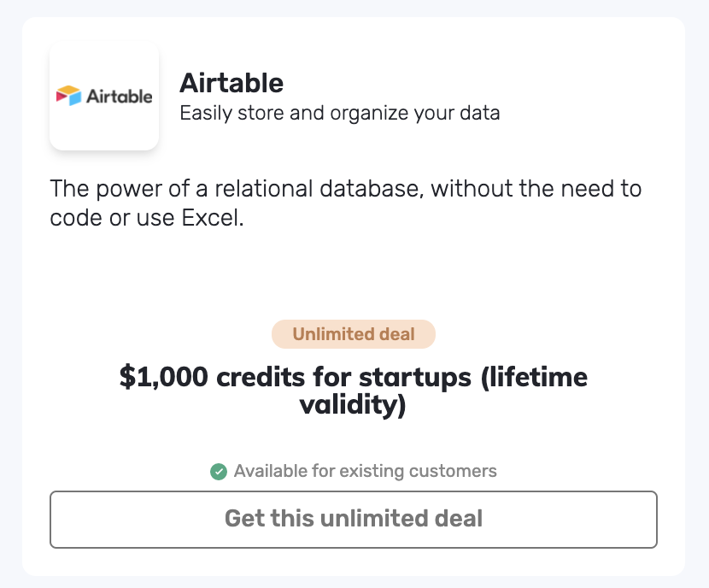The width and height of the screenshot is (709, 588).
Task: Click the green checkmark availability icon
Action: click(219, 471)
